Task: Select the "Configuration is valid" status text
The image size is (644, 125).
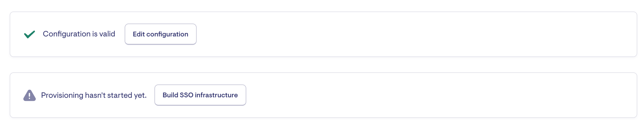Action: tap(79, 34)
